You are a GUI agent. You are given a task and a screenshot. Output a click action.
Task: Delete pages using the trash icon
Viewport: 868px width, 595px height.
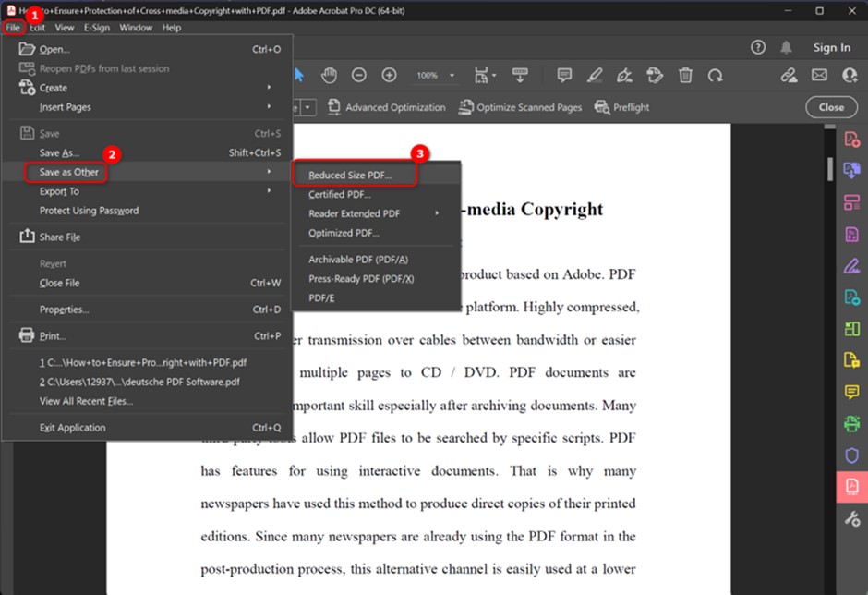pos(686,75)
